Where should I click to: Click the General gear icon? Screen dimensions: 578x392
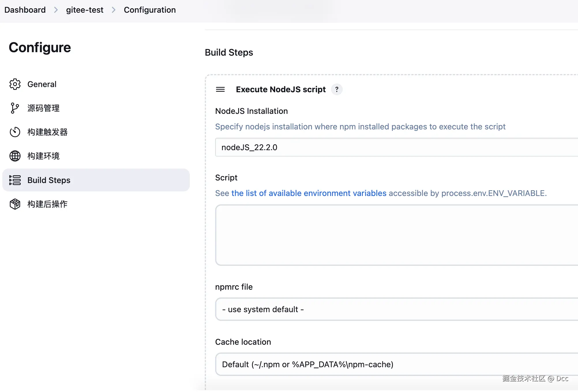15,84
